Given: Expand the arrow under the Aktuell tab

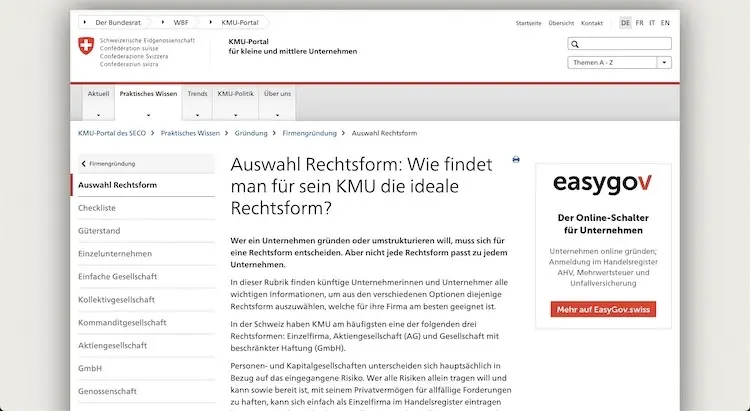Looking at the screenshot, I should (98, 115).
